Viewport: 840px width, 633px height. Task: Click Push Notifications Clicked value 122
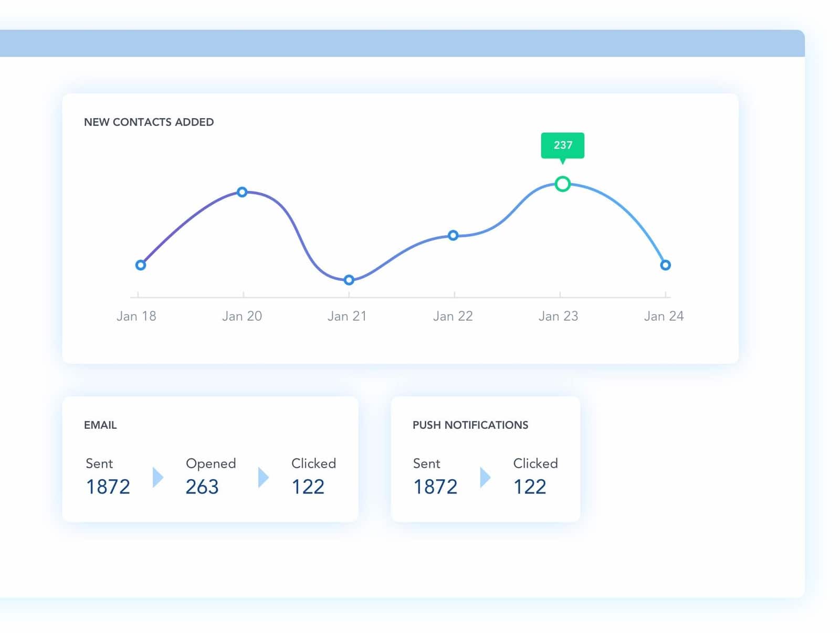point(530,487)
